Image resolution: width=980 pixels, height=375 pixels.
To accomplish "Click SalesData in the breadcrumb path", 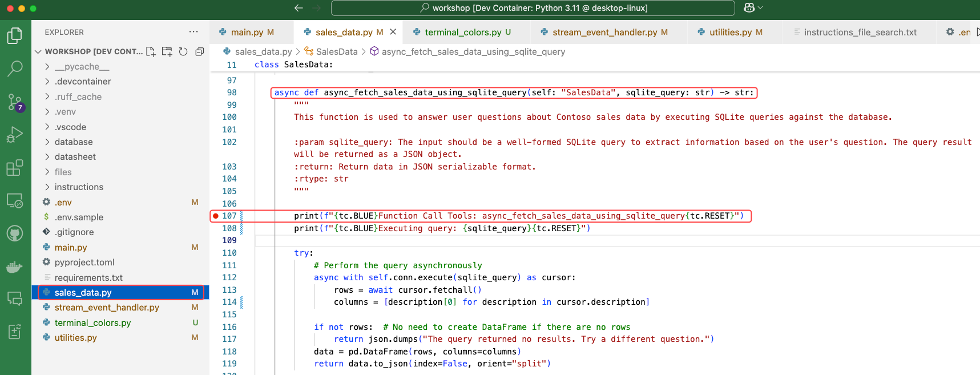I will (x=336, y=52).
